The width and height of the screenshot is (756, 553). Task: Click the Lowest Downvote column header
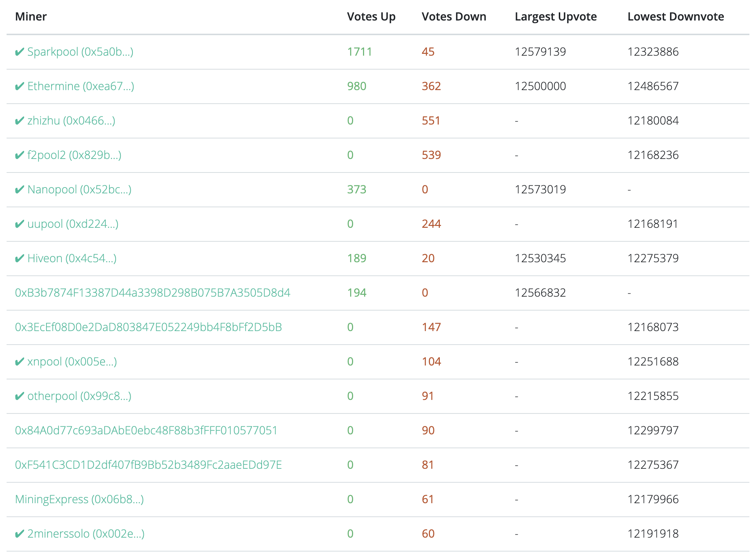[x=676, y=17]
